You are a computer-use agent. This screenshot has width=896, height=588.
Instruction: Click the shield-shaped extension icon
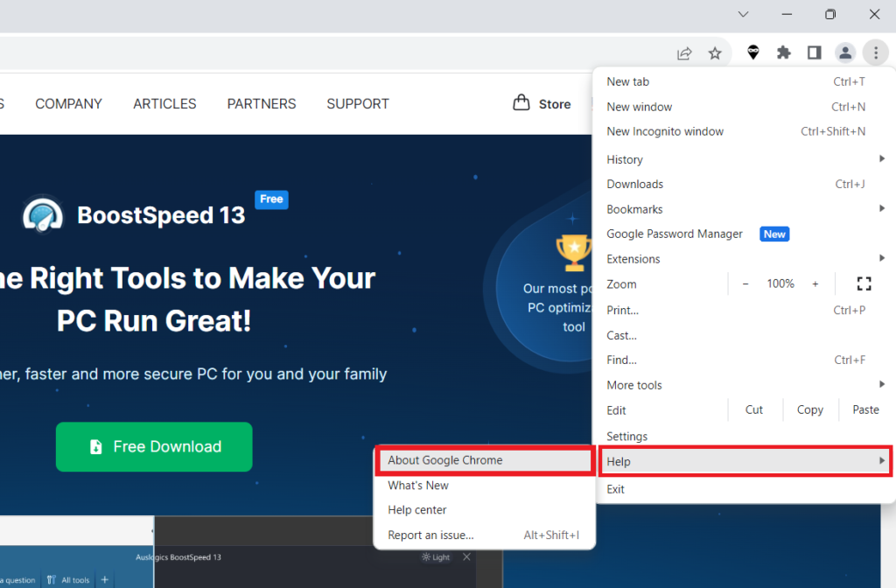[x=752, y=52]
